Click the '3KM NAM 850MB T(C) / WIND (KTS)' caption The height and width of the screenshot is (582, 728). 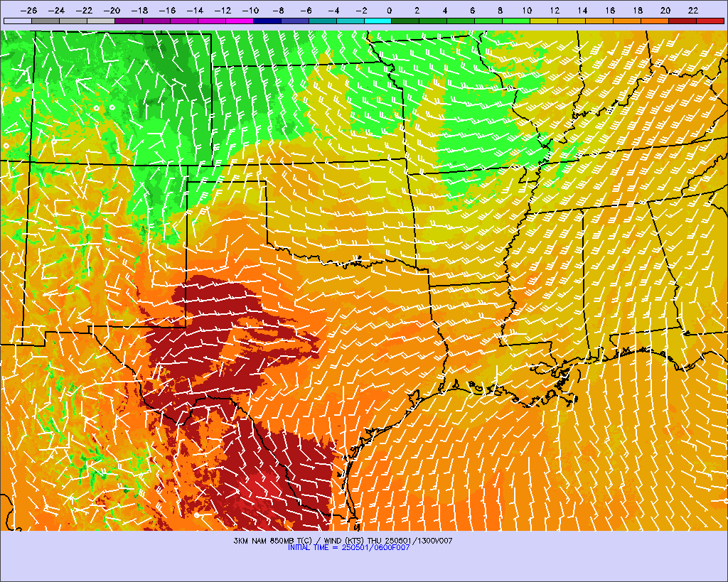tap(299, 541)
